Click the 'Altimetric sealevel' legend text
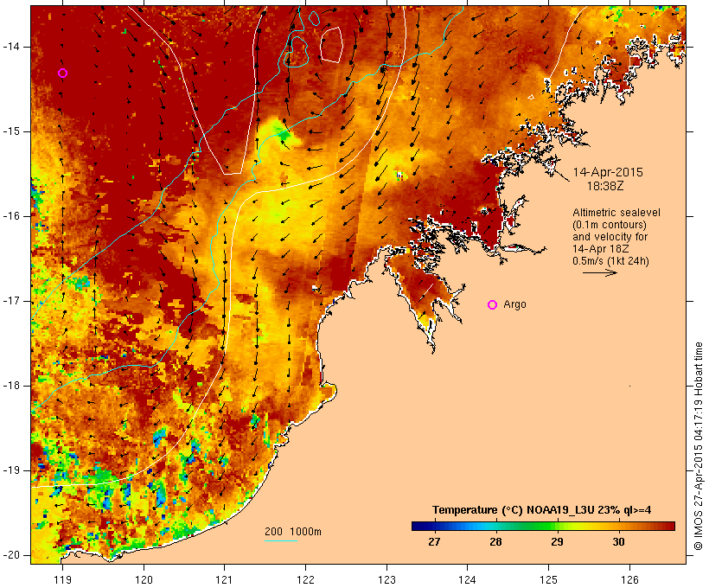Image resolution: width=709 pixels, height=588 pixels. click(x=616, y=213)
